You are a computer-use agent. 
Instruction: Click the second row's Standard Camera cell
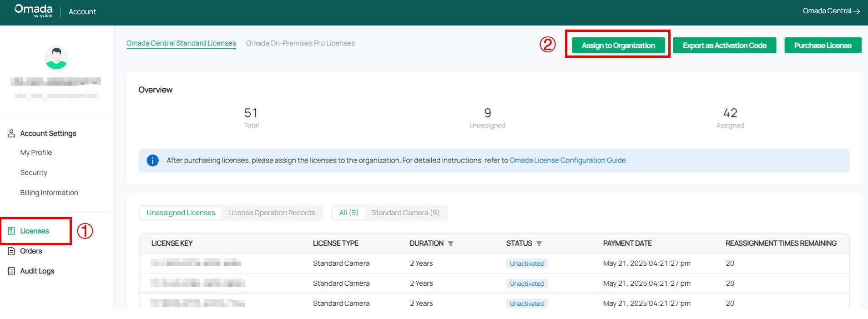pyautogui.click(x=341, y=284)
